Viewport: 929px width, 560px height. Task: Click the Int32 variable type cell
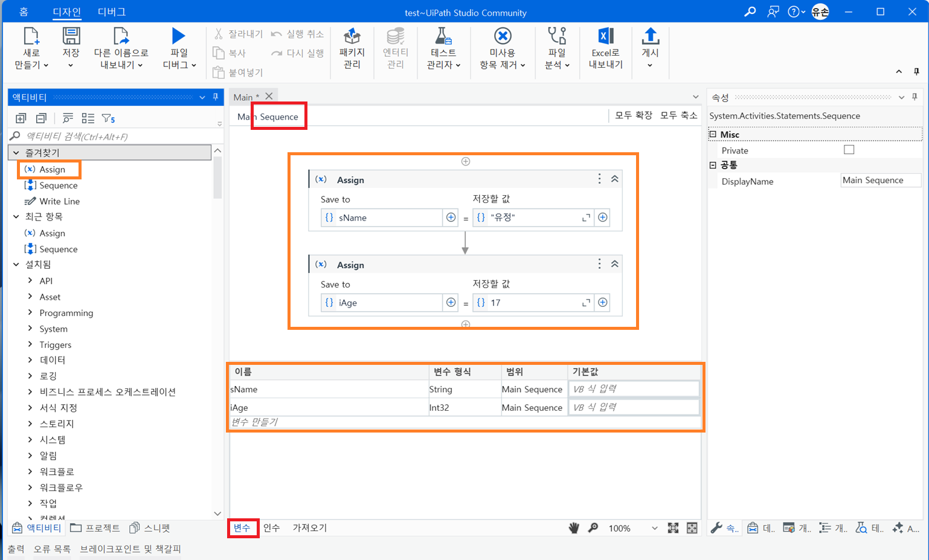[464, 408]
